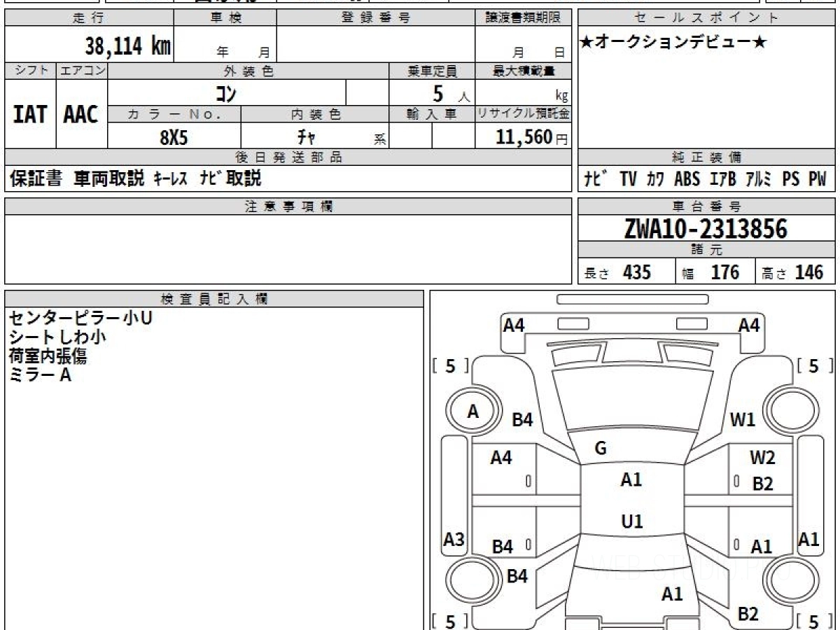
Task: Select the 最大積載量 header cell
Action: pos(524,71)
